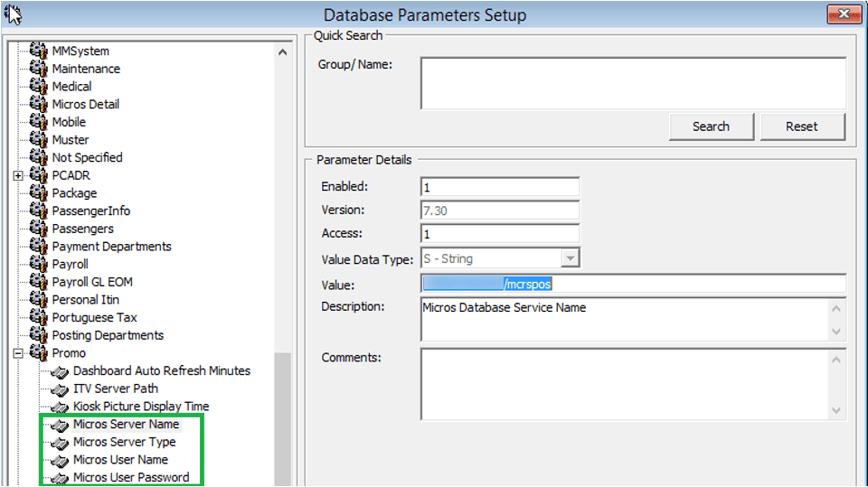Screen dimensions: 868x487
Task: Click the Value field containing /mcrspos
Action: click(x=633, y=284)
